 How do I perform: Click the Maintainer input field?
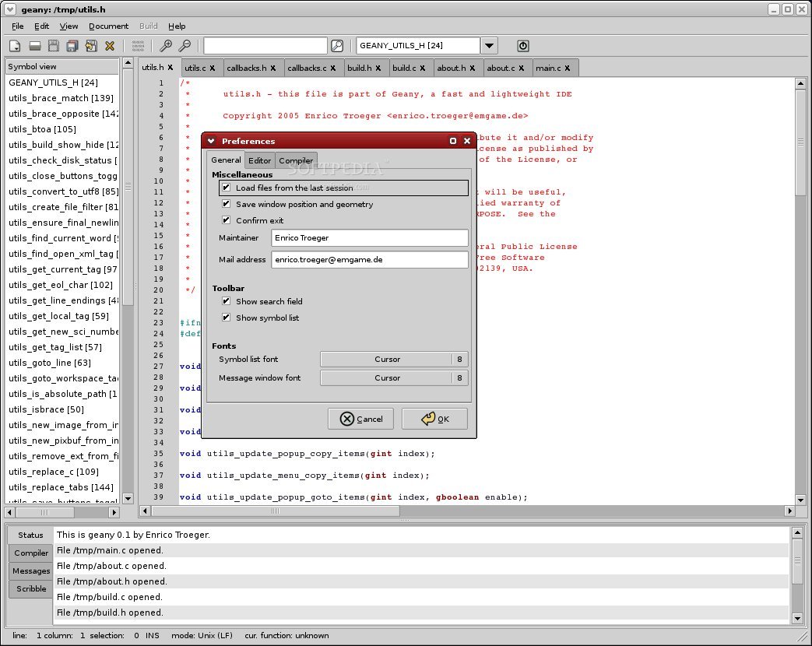(x=370, y=238)
